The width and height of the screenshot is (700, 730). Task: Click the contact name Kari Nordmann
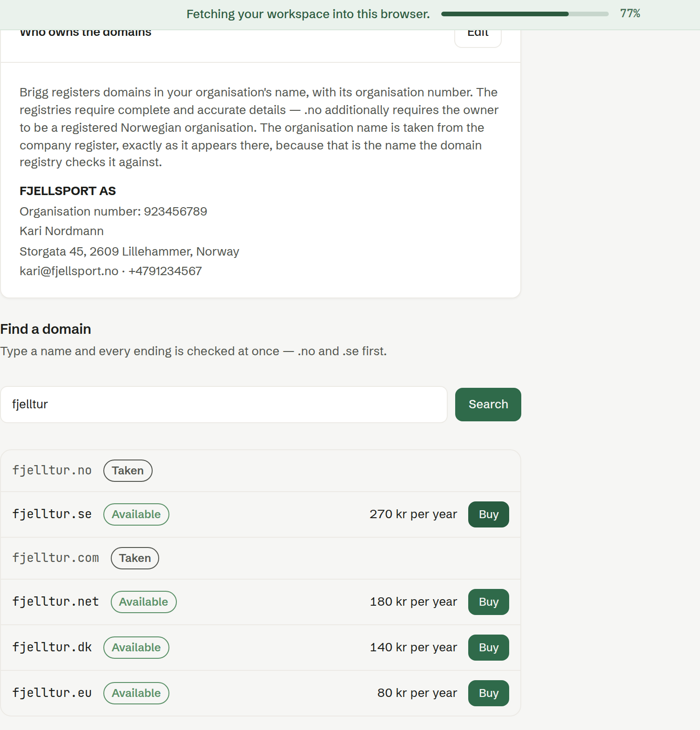[61, 231]
